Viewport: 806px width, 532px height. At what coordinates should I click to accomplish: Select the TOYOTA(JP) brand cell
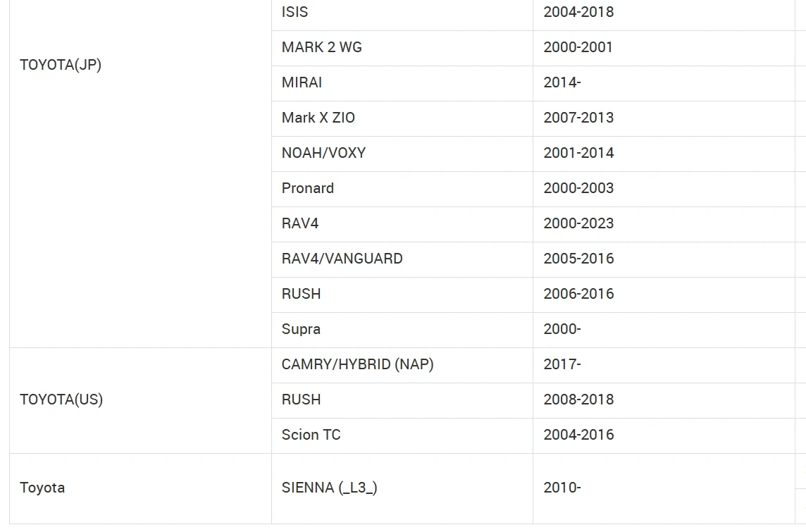(140, 174)
